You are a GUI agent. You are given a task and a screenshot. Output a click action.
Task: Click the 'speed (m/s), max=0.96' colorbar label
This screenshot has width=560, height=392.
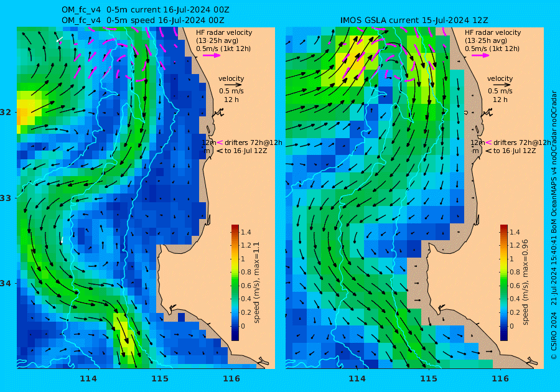(525, 282)
